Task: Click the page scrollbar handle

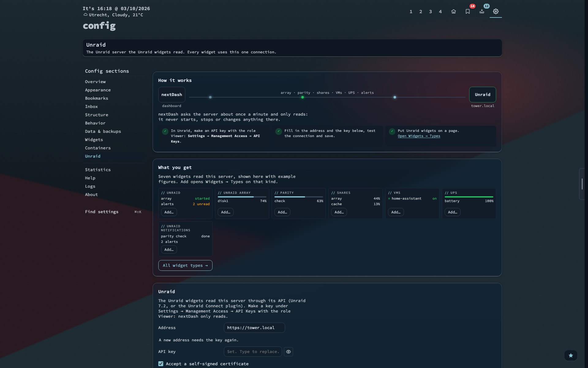Action: pyautogui.click(x=582, y=184)
